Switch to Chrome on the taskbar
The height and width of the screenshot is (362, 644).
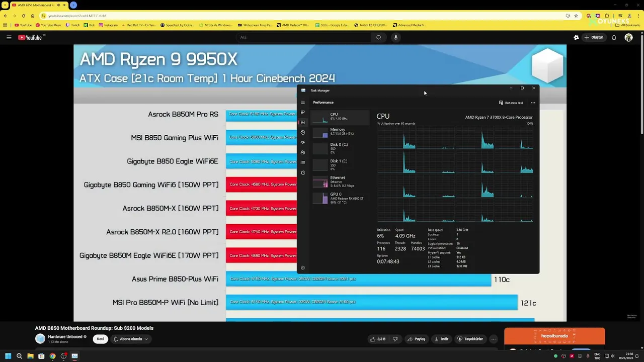tap(52, 356)
